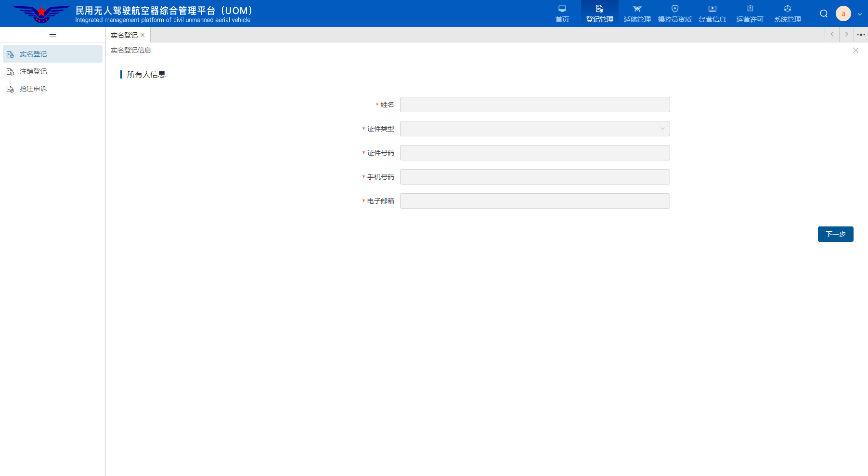Select 注销登记 in the sidebar
868x476 pixels.
[53, 71]
